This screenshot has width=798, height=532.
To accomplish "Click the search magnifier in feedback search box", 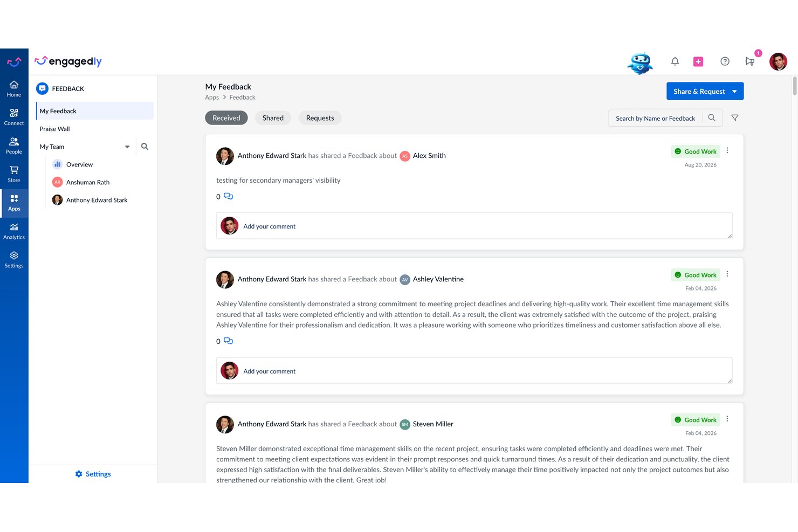I will coord(712,118).
